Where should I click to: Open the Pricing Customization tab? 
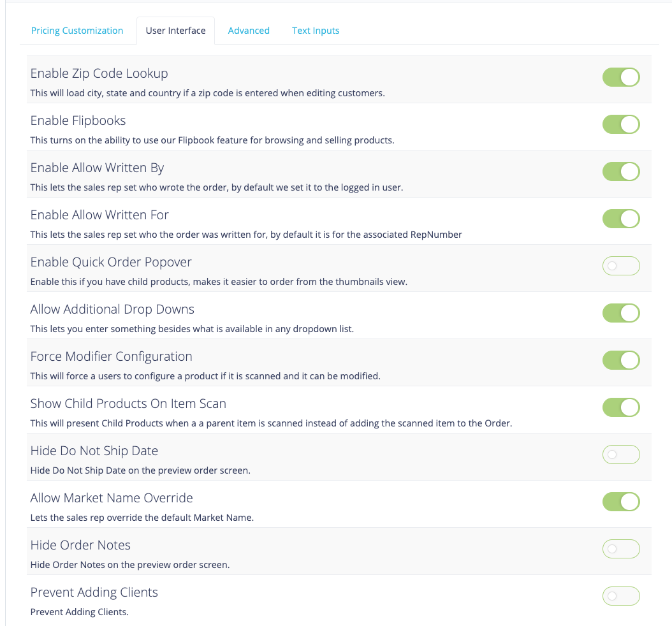(x=77, y=31)
